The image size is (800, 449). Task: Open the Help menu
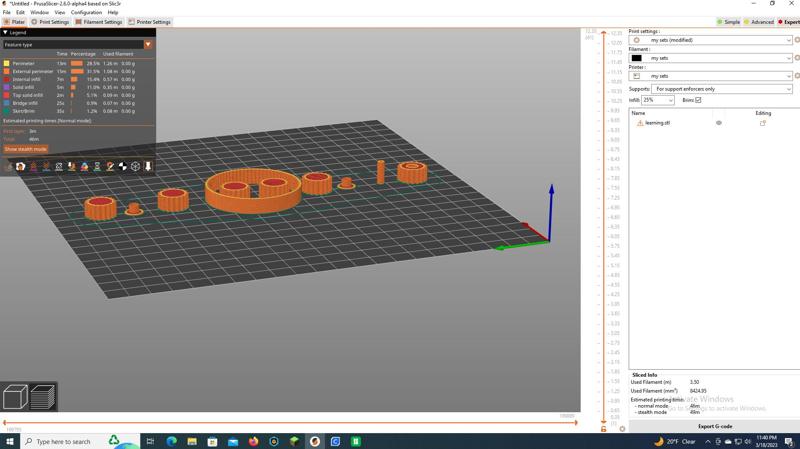click(113, 12)
